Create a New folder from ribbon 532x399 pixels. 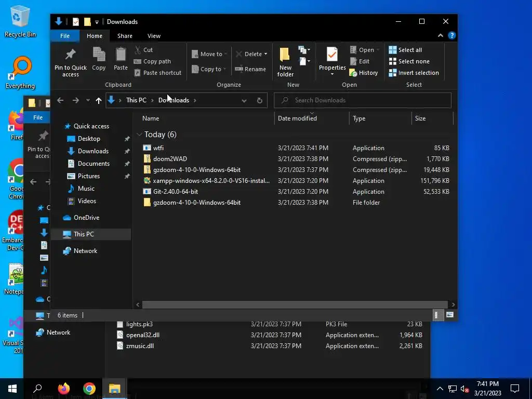(285, 62)
